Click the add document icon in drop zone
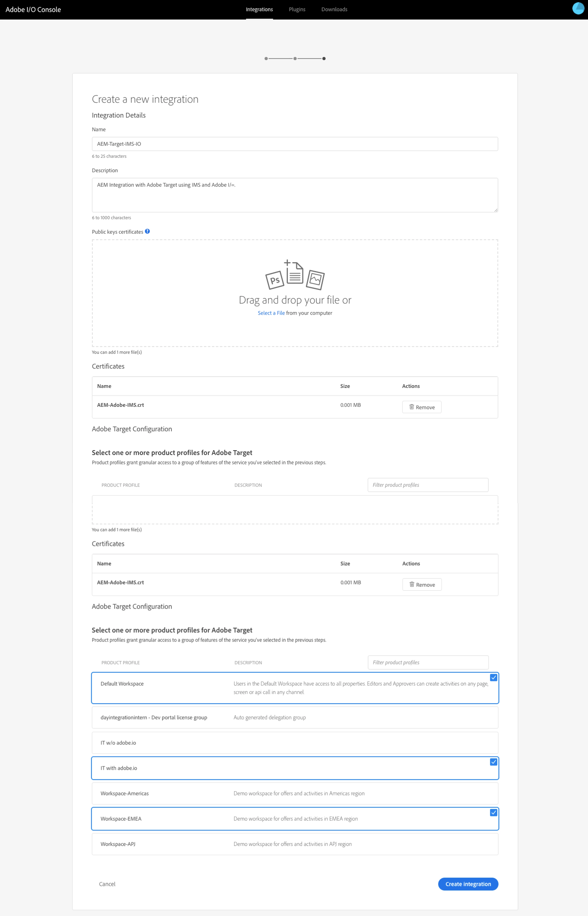This screenshot has height=916, width=588. pos(294,272)
